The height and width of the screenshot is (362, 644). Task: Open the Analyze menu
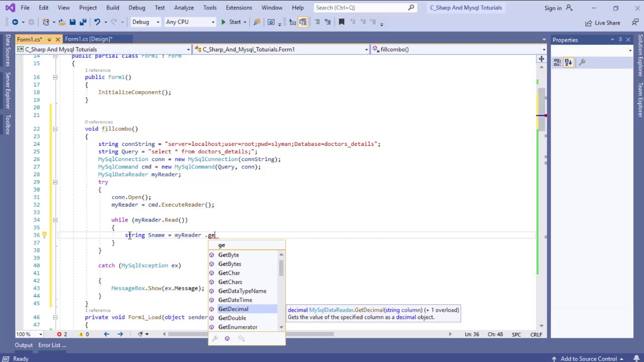tap(184, 8)
